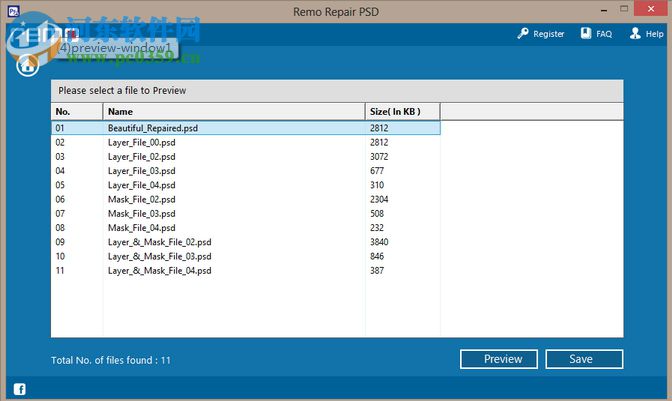The image size is (672, 401).
Task: Select Layer_File_00.psd row
Action: [246, 142]
